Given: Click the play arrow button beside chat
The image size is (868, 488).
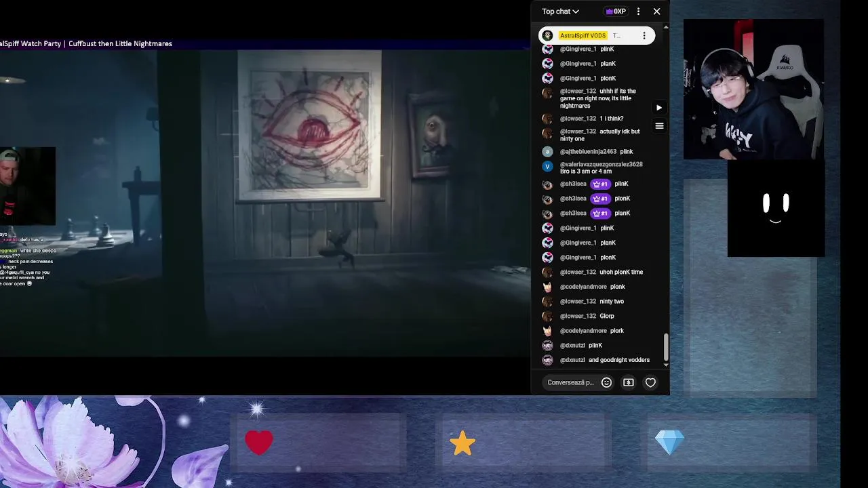Looking at the screenshot, I should pos(659,108).
